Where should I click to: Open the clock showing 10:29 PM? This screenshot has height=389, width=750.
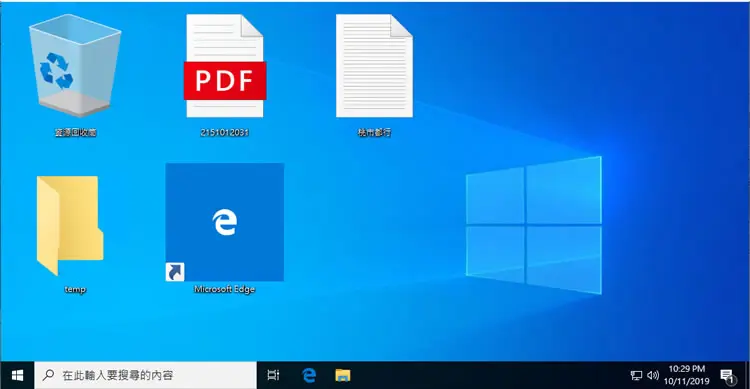coord(686,369)
